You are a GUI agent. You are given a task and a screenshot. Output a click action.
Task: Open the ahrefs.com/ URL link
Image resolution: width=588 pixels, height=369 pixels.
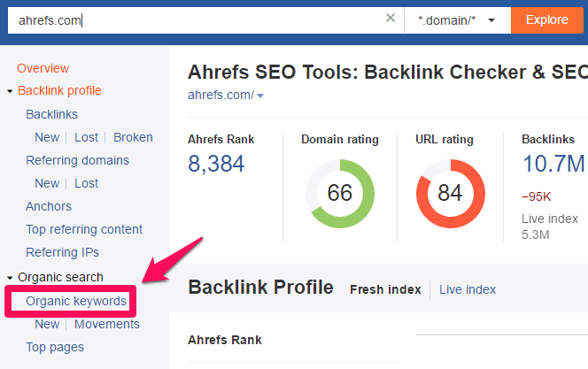221,96
